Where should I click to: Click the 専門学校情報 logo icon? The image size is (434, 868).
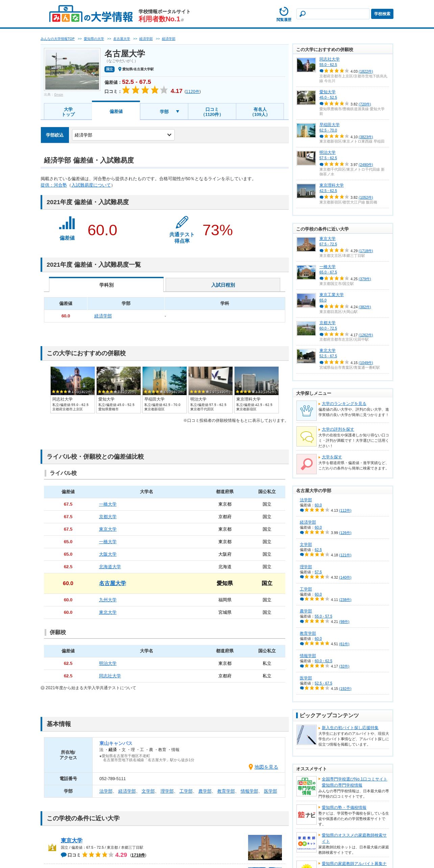coord(307,786)
